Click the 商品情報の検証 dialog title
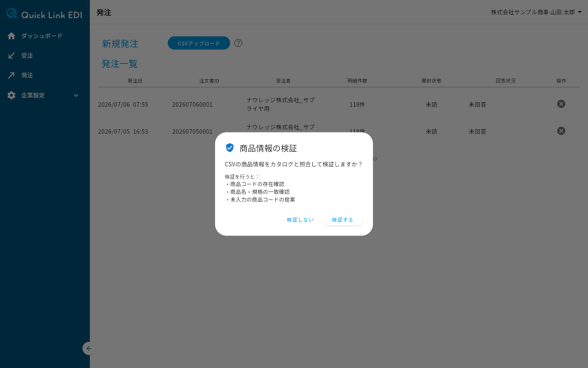588x368 pixels. tap(268, 148)
